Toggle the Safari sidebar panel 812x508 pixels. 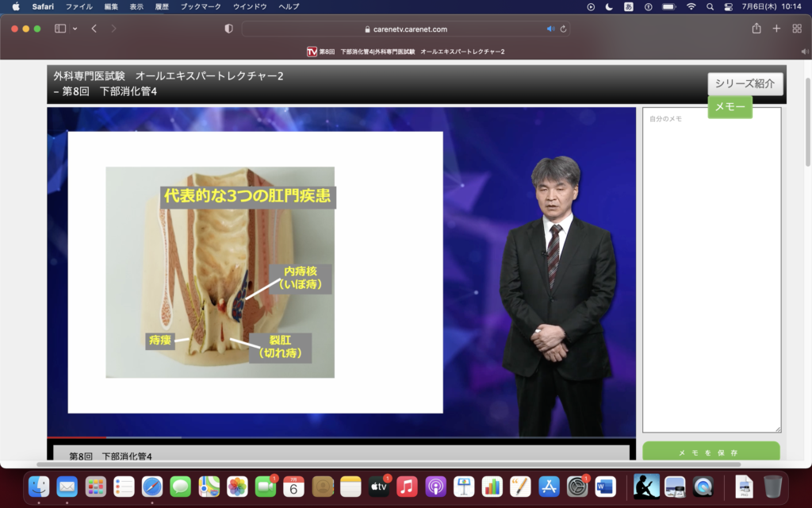coord(60,29)
